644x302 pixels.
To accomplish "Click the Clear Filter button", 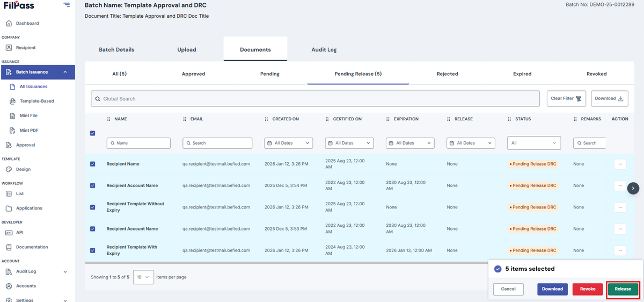I will [566, 98].
